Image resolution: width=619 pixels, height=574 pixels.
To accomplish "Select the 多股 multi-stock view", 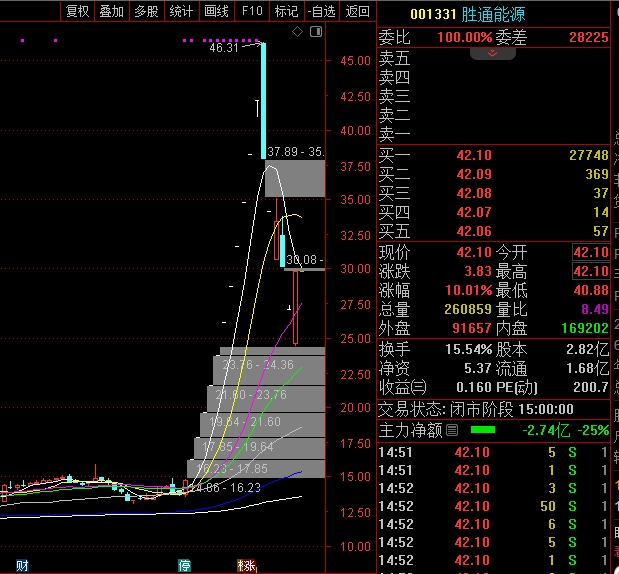I will tap(146, 11).
